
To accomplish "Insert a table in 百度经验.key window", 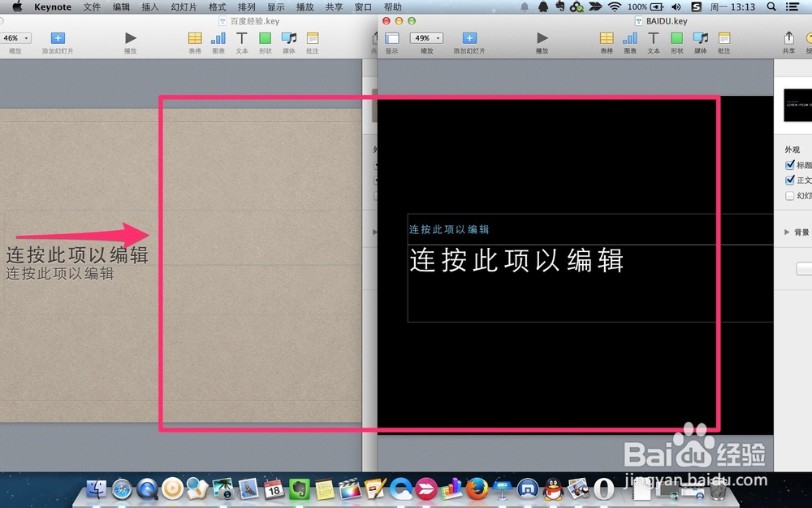I will (x=195, y=38).
